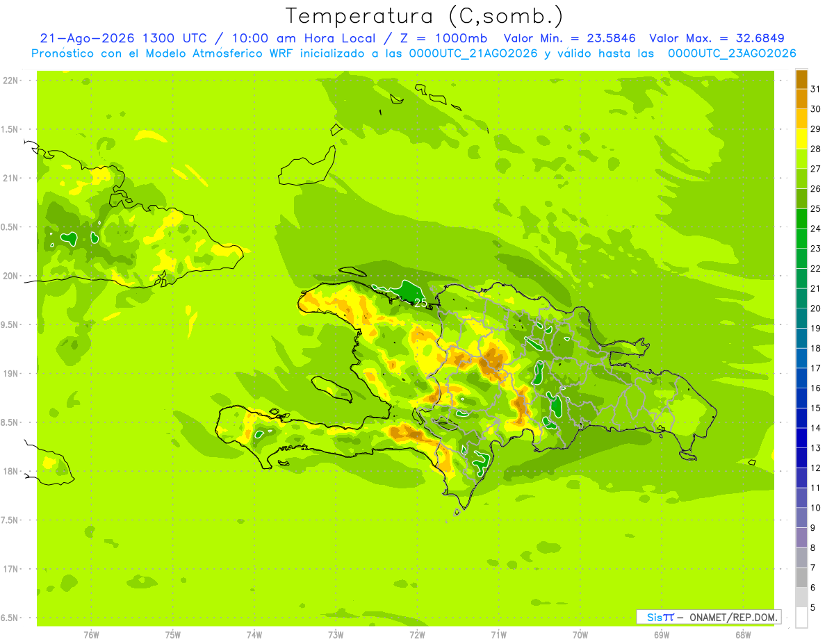
Task: Click the yellow legend band between 28 and 29
Action: pos(801,139)
